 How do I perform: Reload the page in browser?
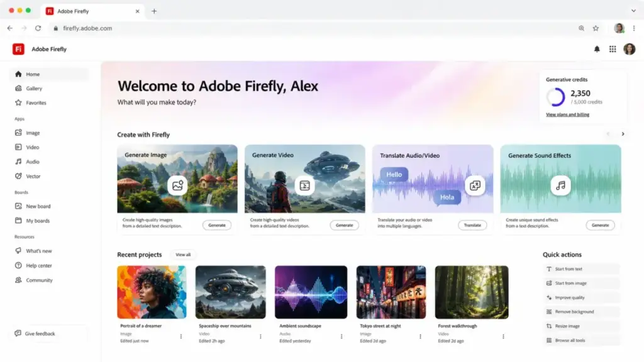[x=38, y=28]
